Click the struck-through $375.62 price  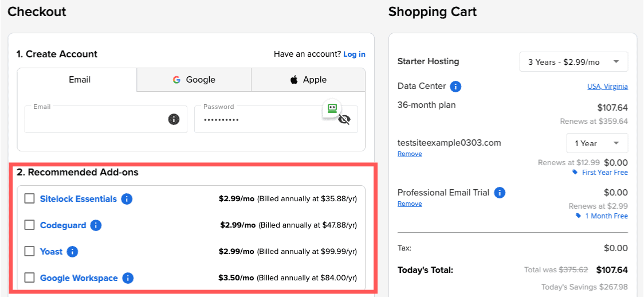pos(574,270)
